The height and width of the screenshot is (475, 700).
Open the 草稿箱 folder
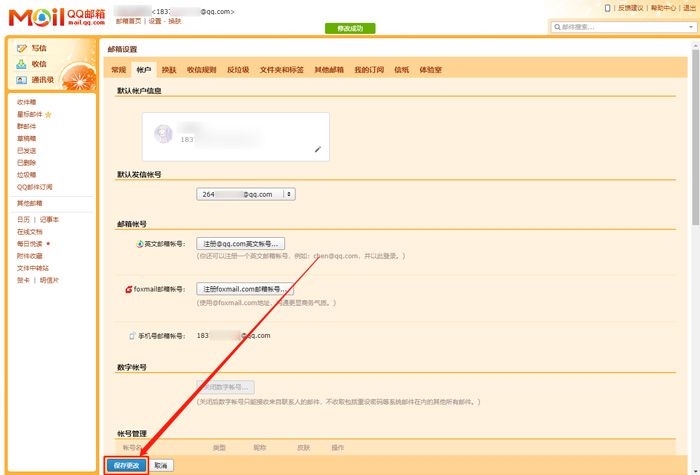tap(26, 138)
